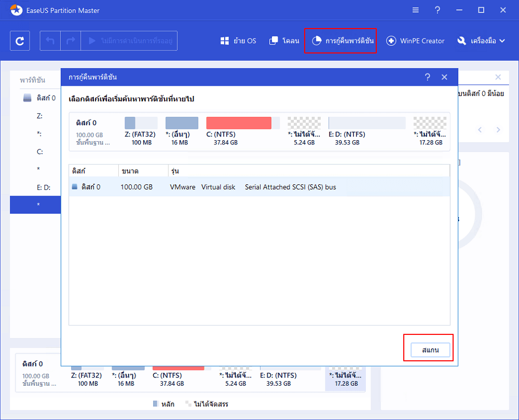
Task: Select Z: (FAT32) in the bottom disk map
Action: click(86, 377)
